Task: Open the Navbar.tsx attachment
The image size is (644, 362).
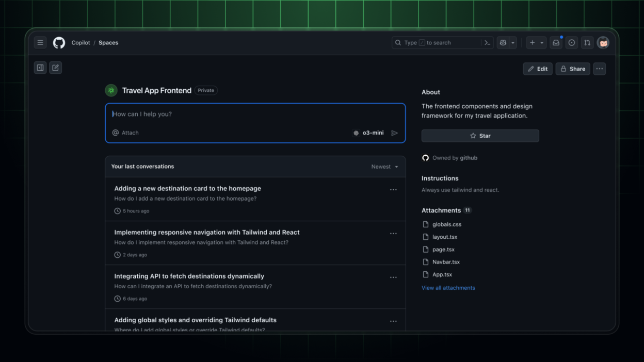Action: coord(446,262)
